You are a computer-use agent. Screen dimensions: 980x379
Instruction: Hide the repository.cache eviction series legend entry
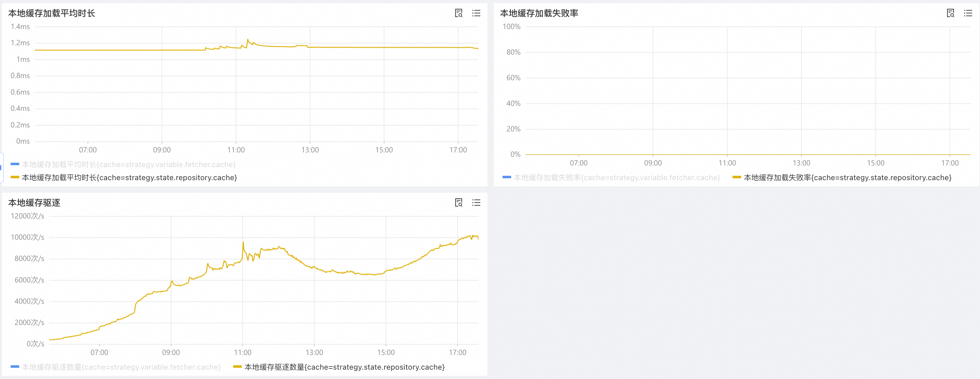click(x=345, y=367)
